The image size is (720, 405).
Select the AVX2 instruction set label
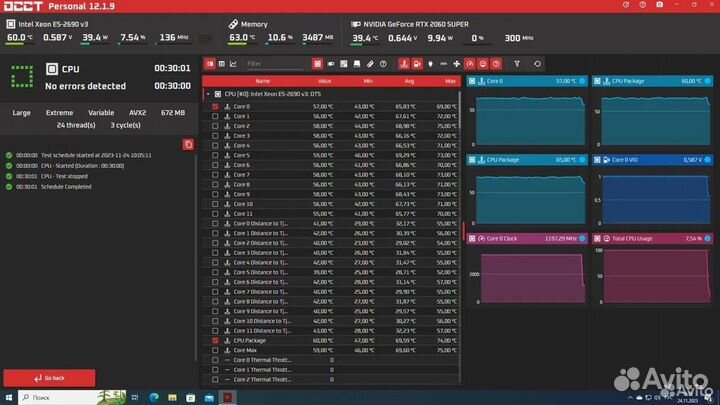tap(137, 112)
